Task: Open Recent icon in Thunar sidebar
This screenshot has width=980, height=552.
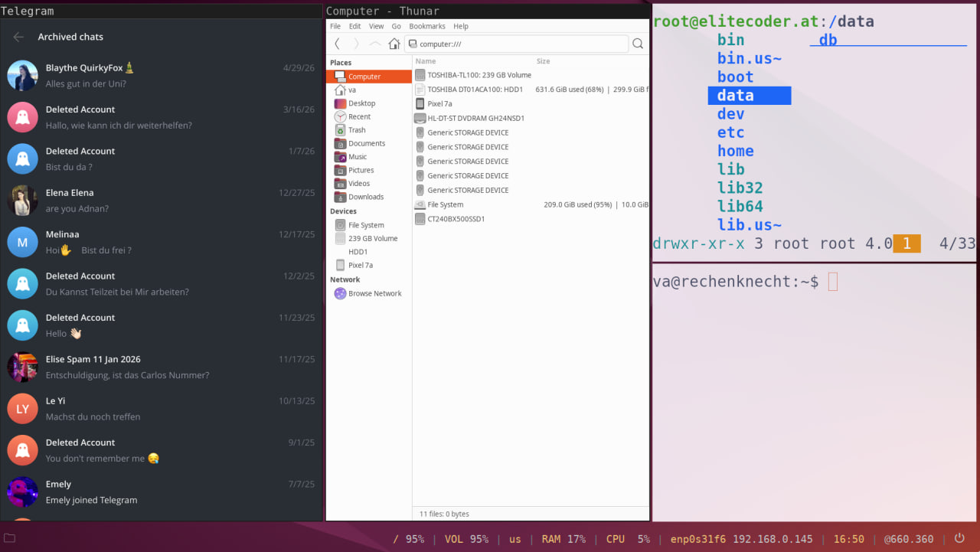Action: click(341, 116)
